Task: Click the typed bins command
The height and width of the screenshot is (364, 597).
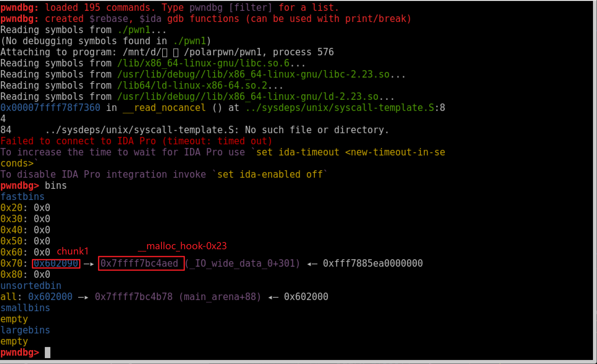Action: (56, 185)
